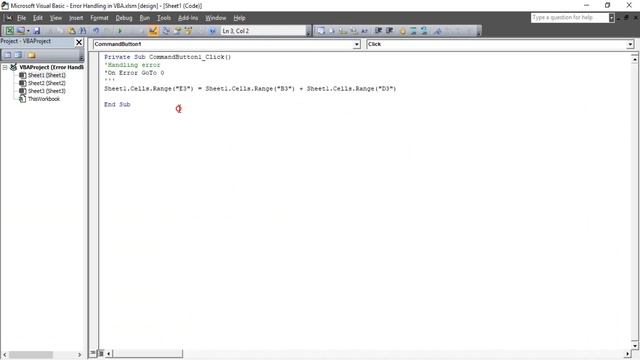Click the Type a question for help box
Viewport: 640px width, 360px height.
coord(569,18)
